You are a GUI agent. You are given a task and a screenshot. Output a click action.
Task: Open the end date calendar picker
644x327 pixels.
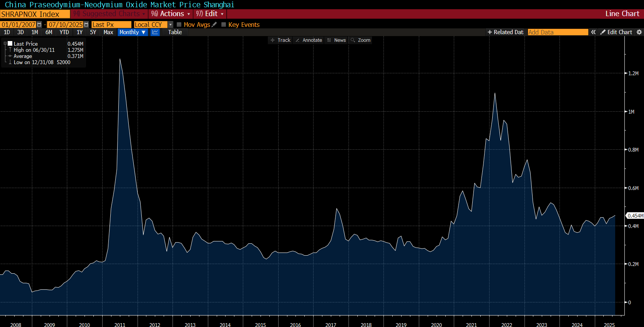[x=86, y=25]
